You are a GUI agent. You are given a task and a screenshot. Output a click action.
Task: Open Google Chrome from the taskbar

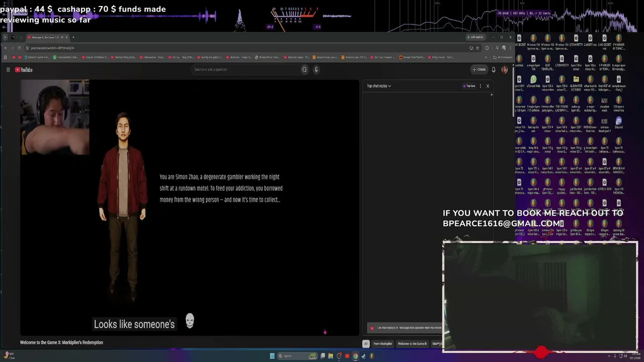coord(355,356)
